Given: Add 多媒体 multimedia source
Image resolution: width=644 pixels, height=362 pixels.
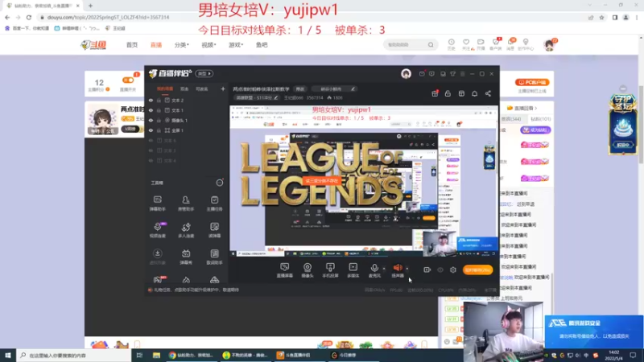Looking at the screenshot, I should click(x=353, y=270).
